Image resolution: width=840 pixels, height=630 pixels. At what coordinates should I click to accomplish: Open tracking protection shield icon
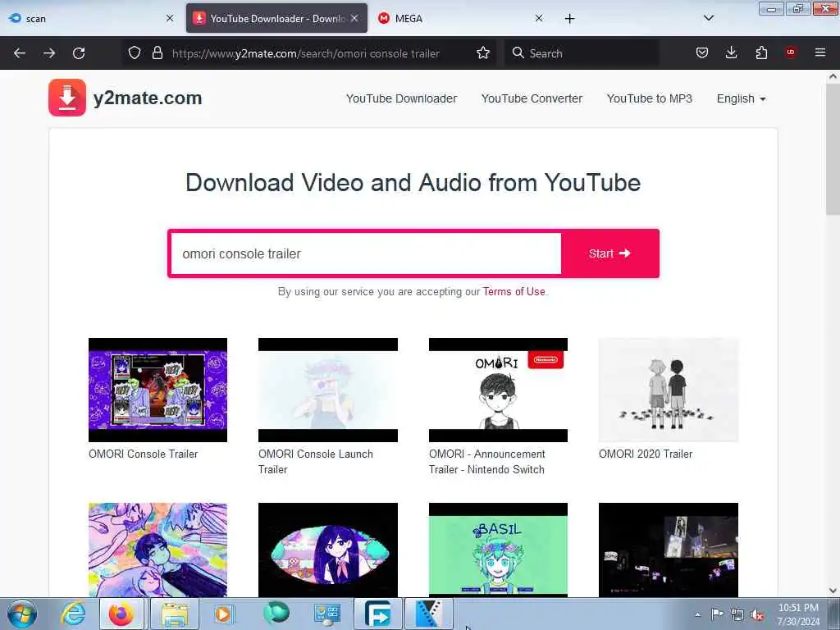coord(135,53)
